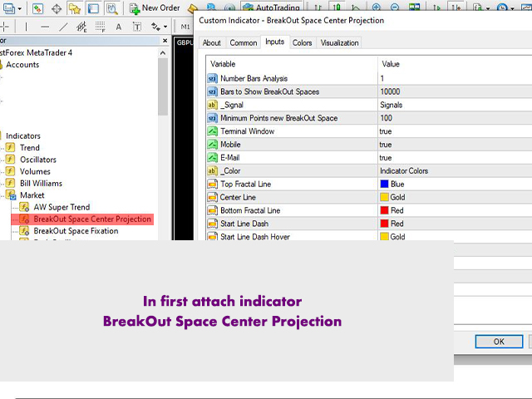This screenshot has height=399, width=532.
Task: Pick the Start Line Dash red swatch
Action: click(384, 224)
